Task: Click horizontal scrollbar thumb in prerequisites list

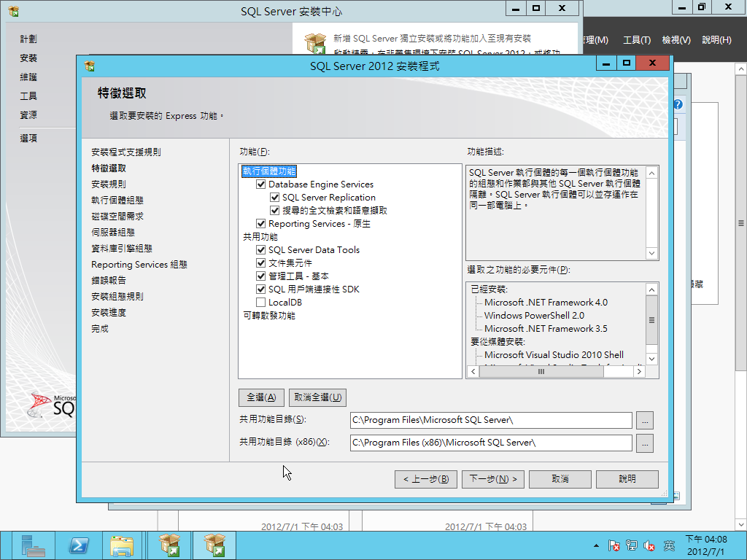Action: 541,371
